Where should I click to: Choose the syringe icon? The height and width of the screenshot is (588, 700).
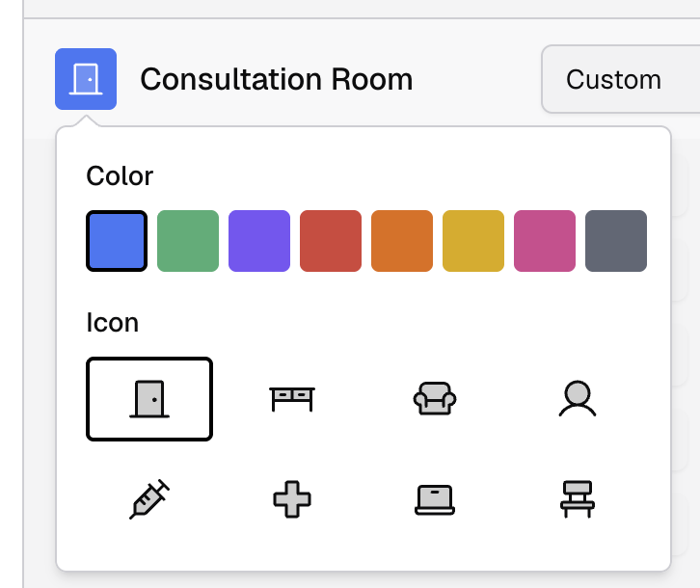tap(149, 500)
